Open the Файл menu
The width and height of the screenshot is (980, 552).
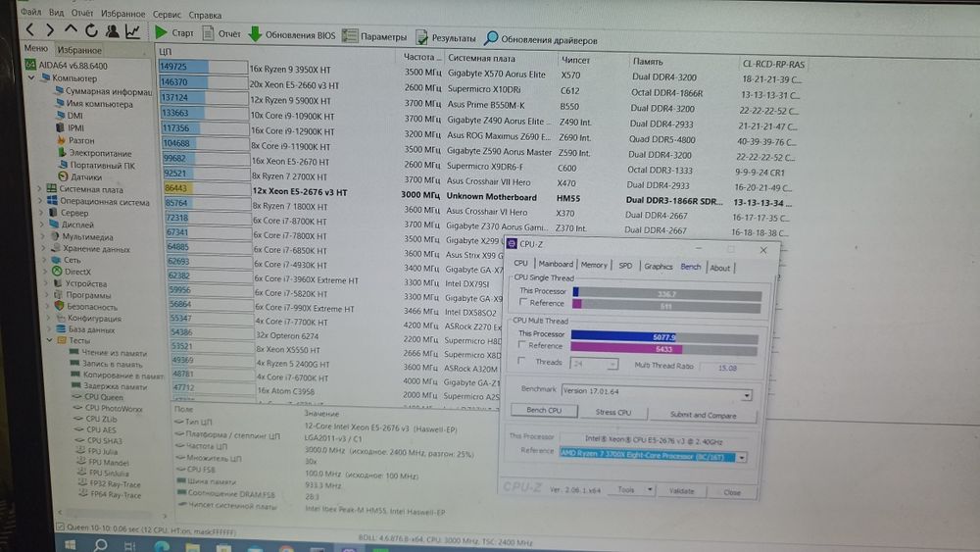(x=30, y=11)
